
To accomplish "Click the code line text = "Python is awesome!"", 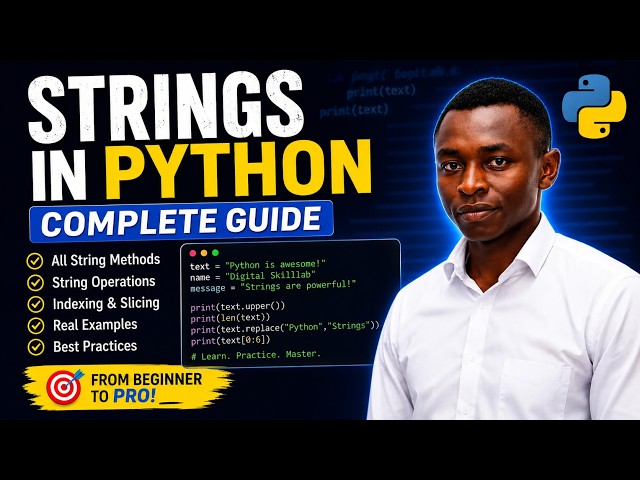I will coord(258,266).
